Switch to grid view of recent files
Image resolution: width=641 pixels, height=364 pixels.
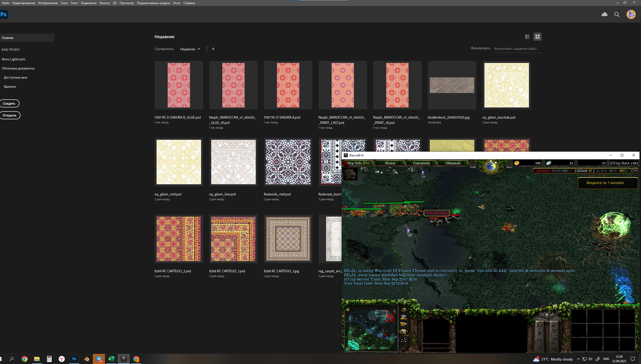coord(537,37)
